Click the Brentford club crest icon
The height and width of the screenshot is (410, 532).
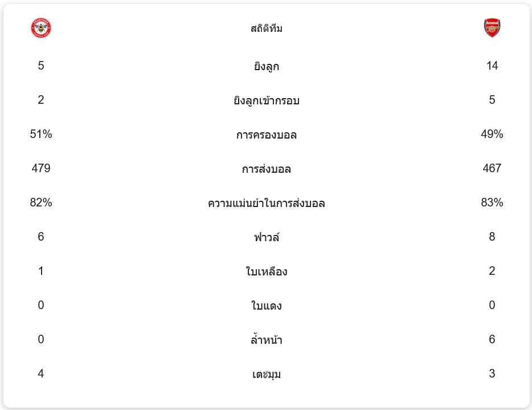[x=41, y=28]
